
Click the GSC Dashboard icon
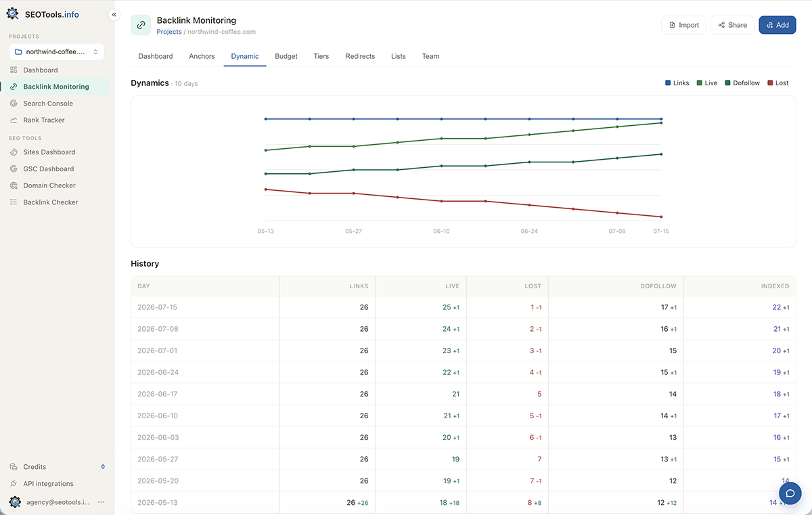pos(14,169)
